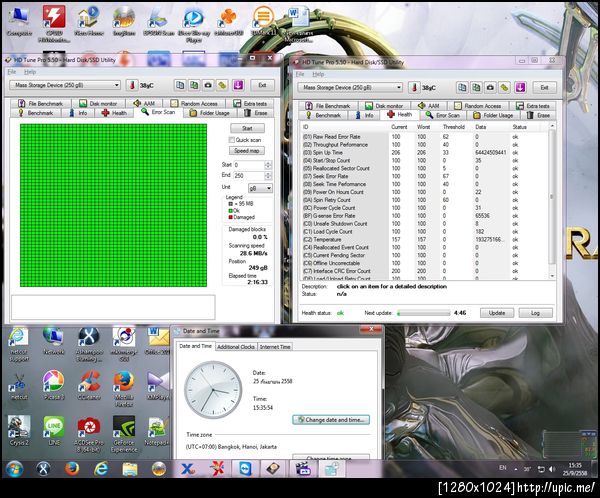600x498 pixels.
Task: Open Internet Explorer from the taskbar
Action: point(101,469)
